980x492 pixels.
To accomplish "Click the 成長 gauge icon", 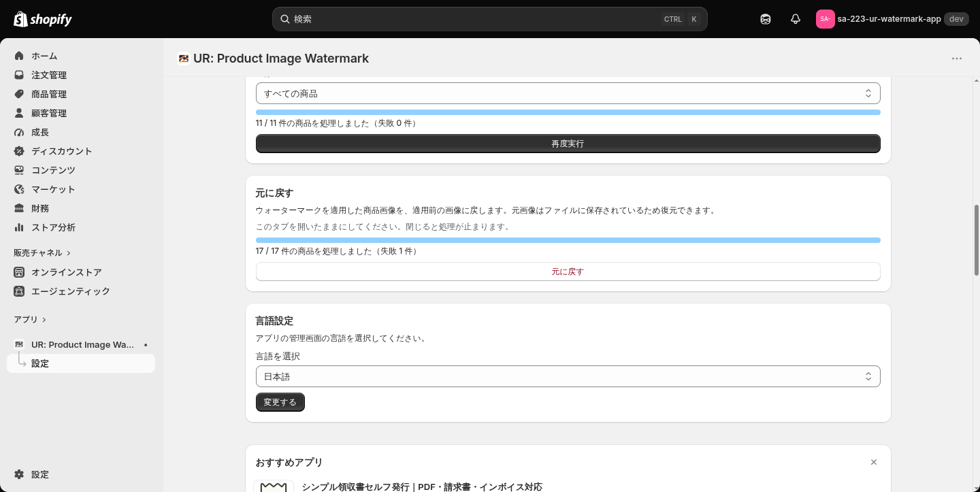I will click(x=19, y=132).
